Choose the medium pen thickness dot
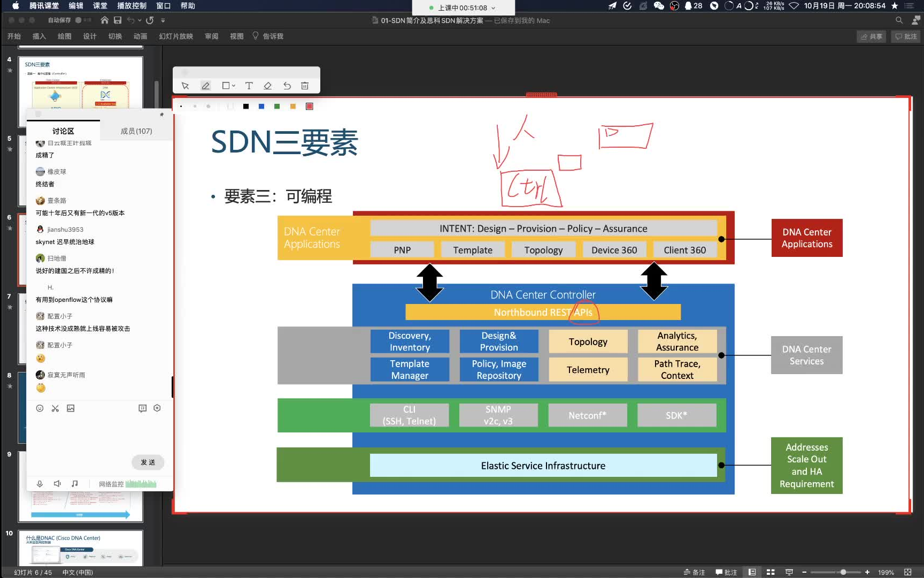This screenshot has width=924, height=578. 195,107
